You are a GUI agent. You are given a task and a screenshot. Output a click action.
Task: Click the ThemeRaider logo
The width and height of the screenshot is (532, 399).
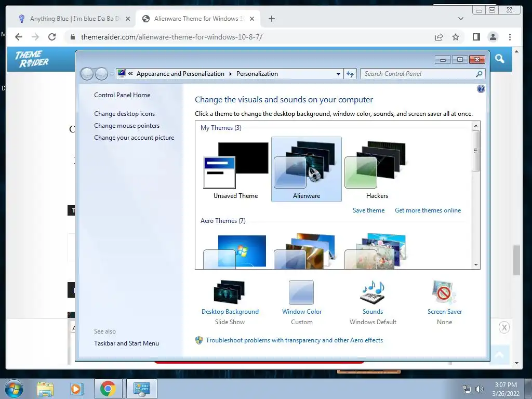[x=32, y=59]
